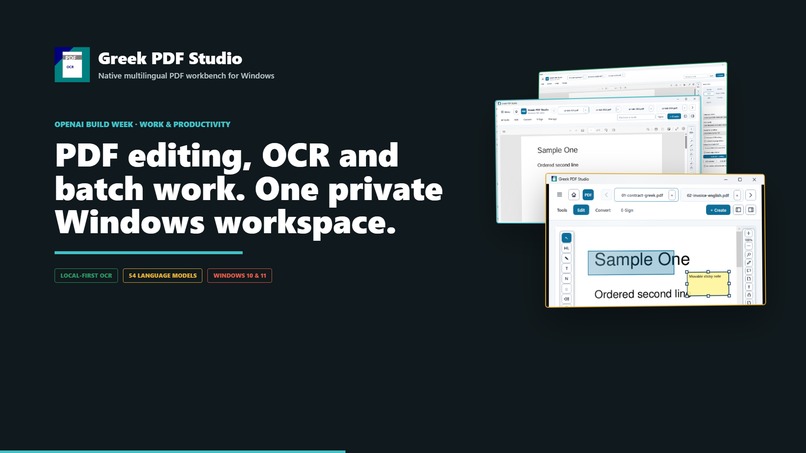Screen dimensions: 806x453
Task: Go to next document tab arrow
Action: 750,195
